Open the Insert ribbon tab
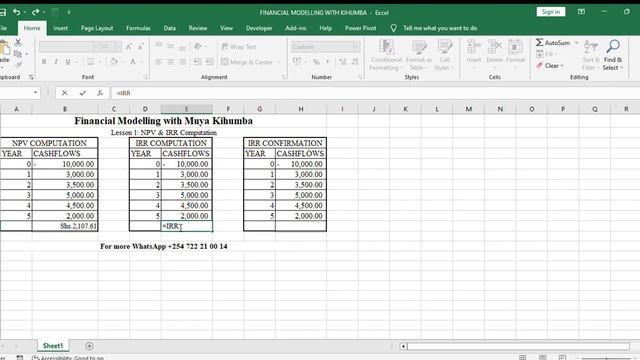Image resolution: width=640 pixels, height=360 pixels. point(60,28)
